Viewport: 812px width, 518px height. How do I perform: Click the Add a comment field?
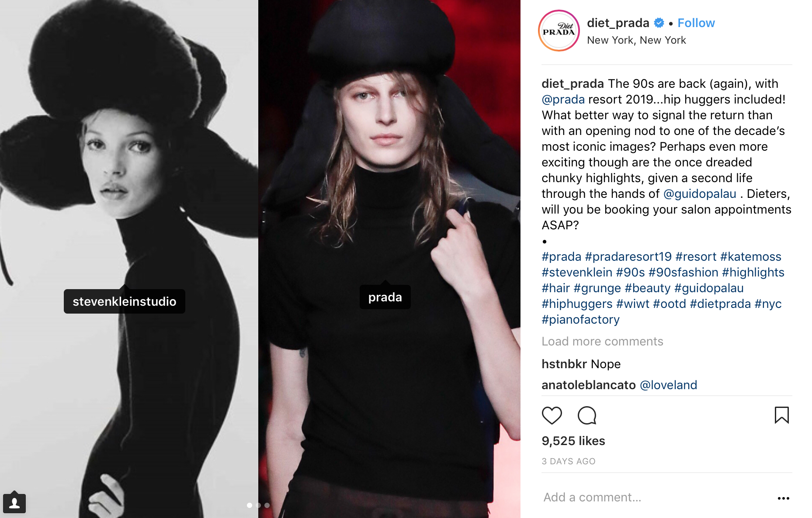656,497
